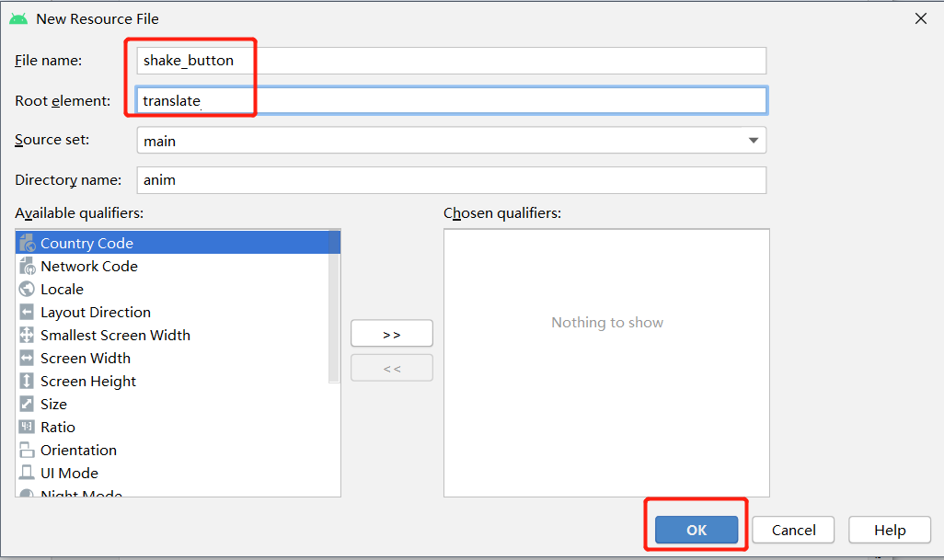Select UI Mode qualifier row

(178, 473)
